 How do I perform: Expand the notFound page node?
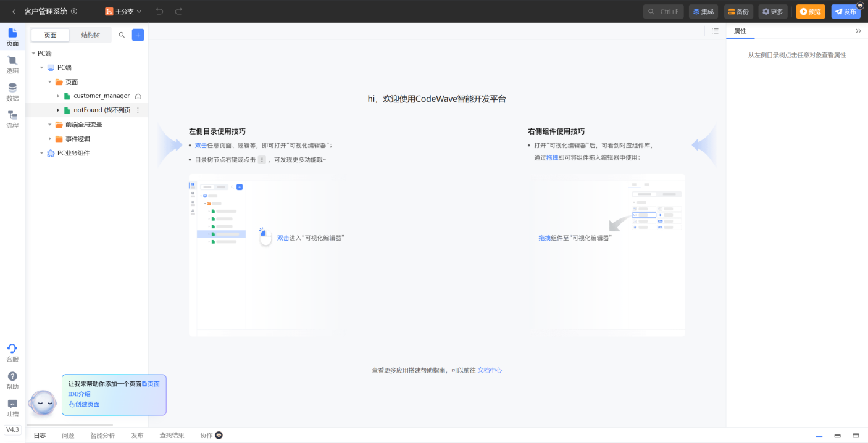pyautogui.click(x=59, y=110)
